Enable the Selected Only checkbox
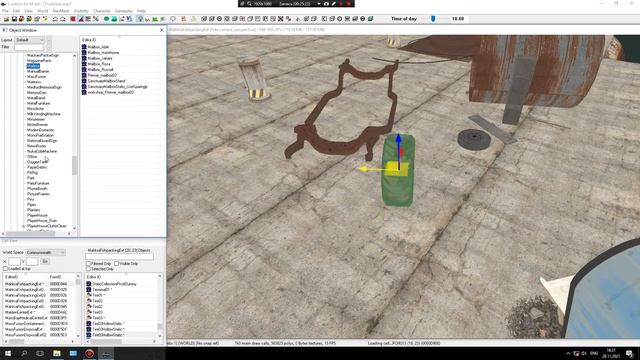 [x=88, y=269]
